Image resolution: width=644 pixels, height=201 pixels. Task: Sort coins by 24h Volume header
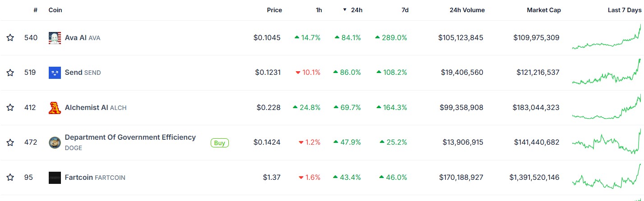pos(467,10)
